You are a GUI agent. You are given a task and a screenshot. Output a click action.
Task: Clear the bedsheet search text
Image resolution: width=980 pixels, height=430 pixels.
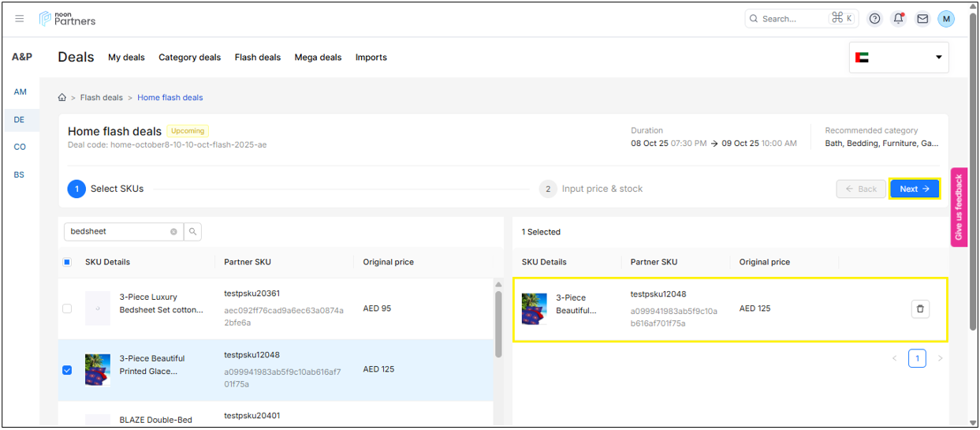pos(173,232)
